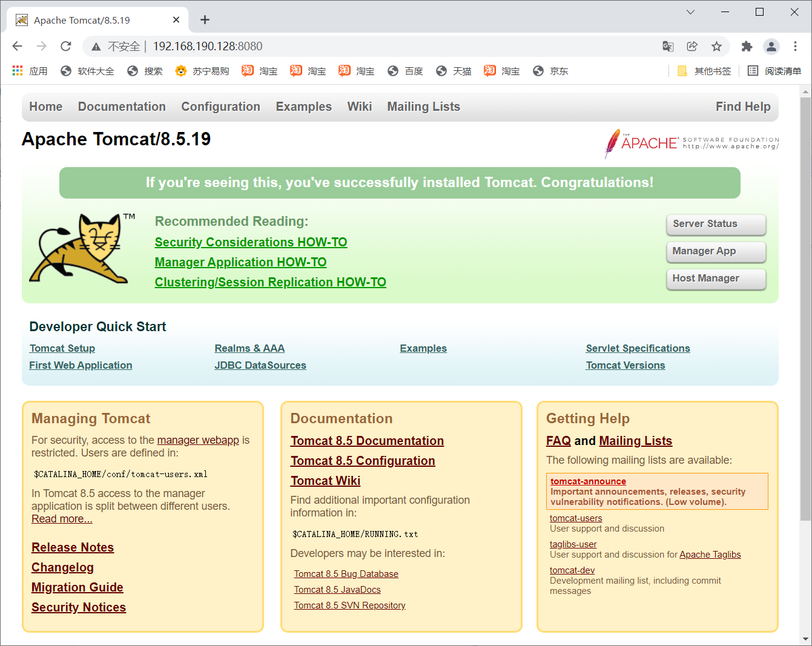Open a new browser tab

tap(205, 20)
